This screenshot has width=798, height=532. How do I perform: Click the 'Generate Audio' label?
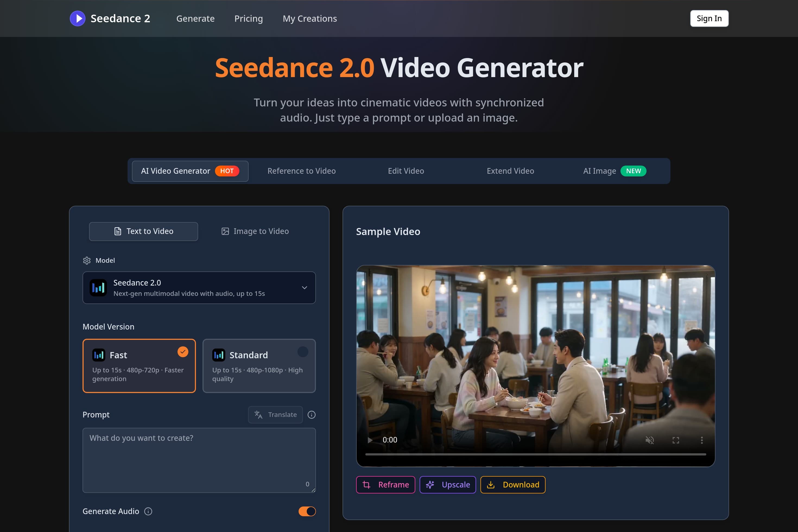(111, 511)
